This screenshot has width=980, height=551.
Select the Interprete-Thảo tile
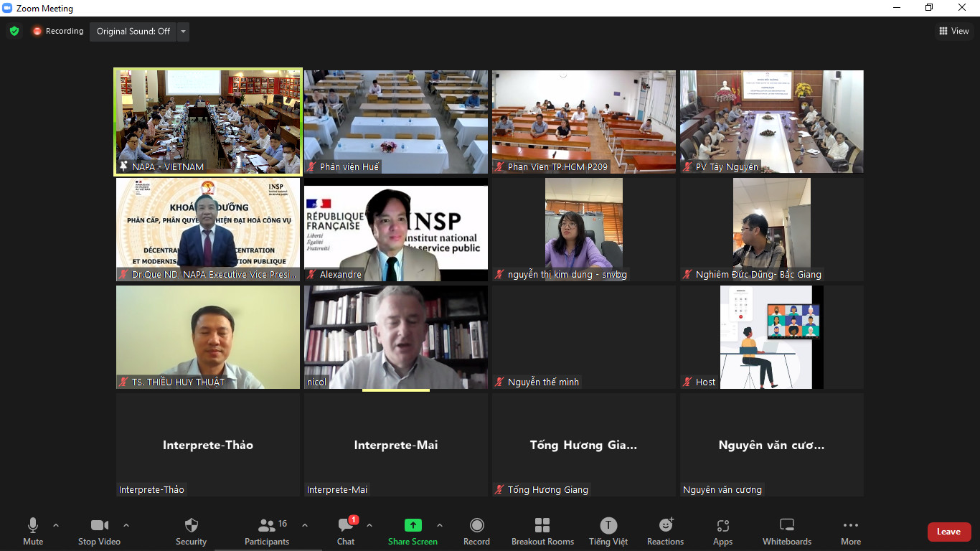click(x=208, y=445)
